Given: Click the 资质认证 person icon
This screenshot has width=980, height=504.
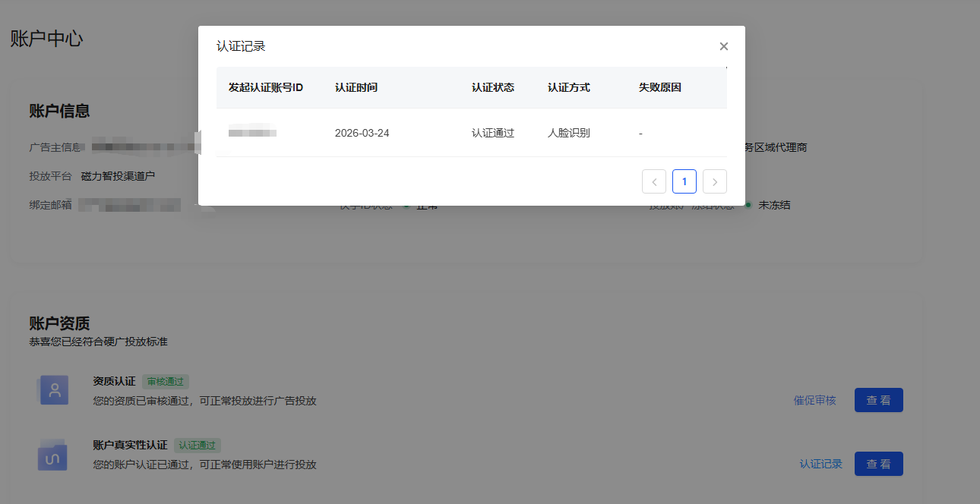Looking at the screenshot, I should 54,390.
